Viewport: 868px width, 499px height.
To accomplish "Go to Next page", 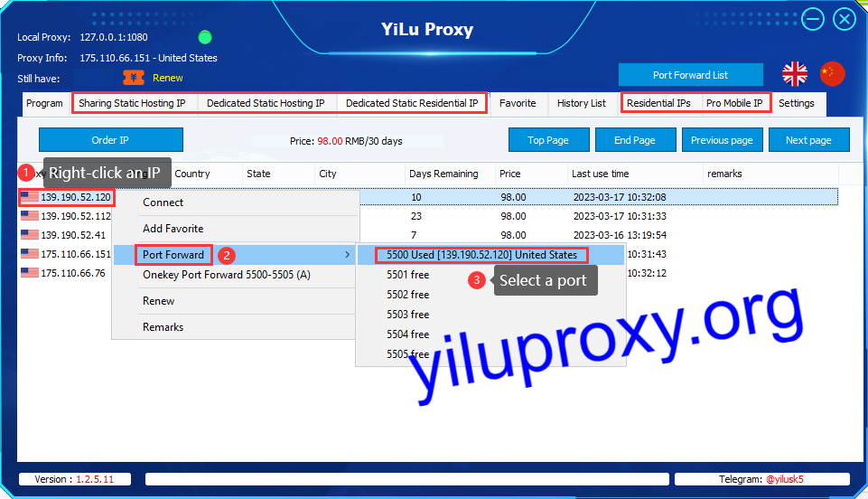I will coord(808,140).
